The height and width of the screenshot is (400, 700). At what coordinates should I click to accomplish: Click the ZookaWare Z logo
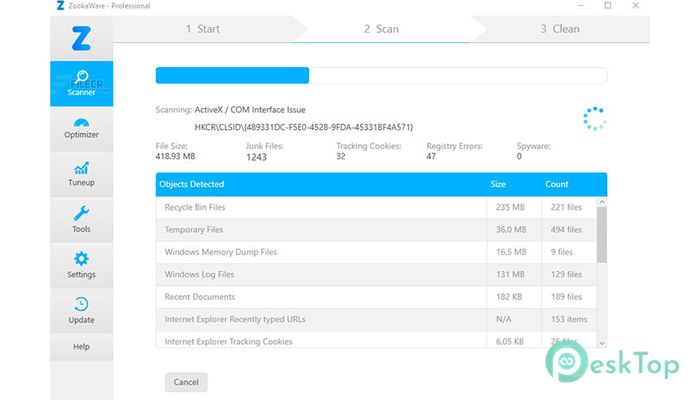tap(81, 38)
